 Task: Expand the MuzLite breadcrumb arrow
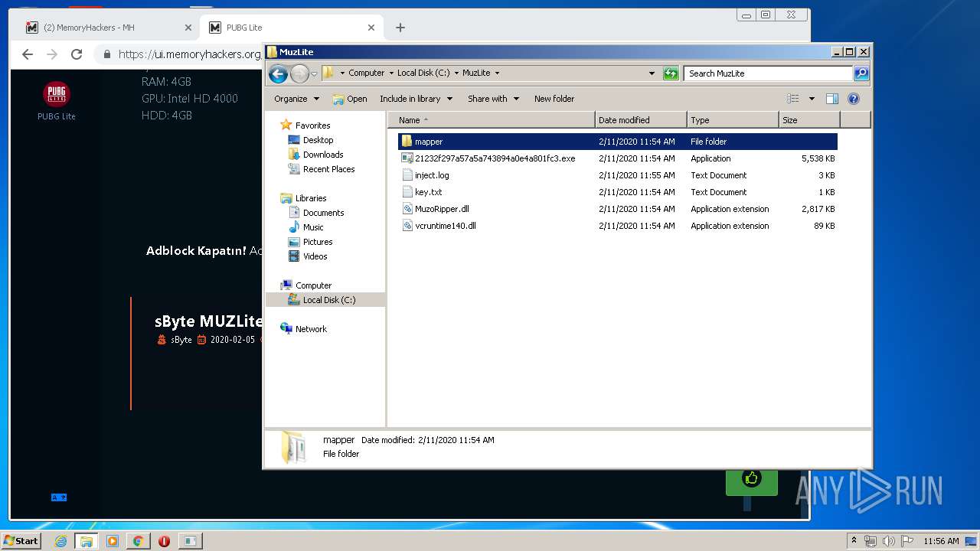(x=497, y=73)
